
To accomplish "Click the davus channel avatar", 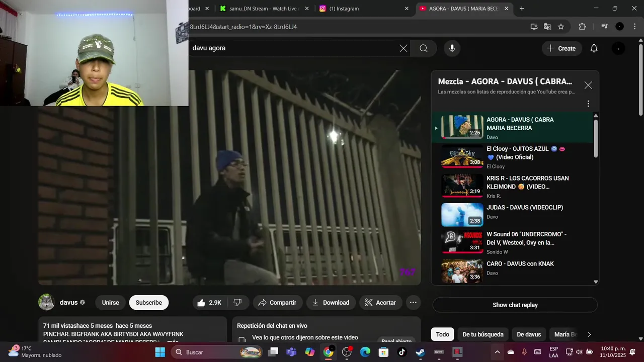I will (46, 302).
